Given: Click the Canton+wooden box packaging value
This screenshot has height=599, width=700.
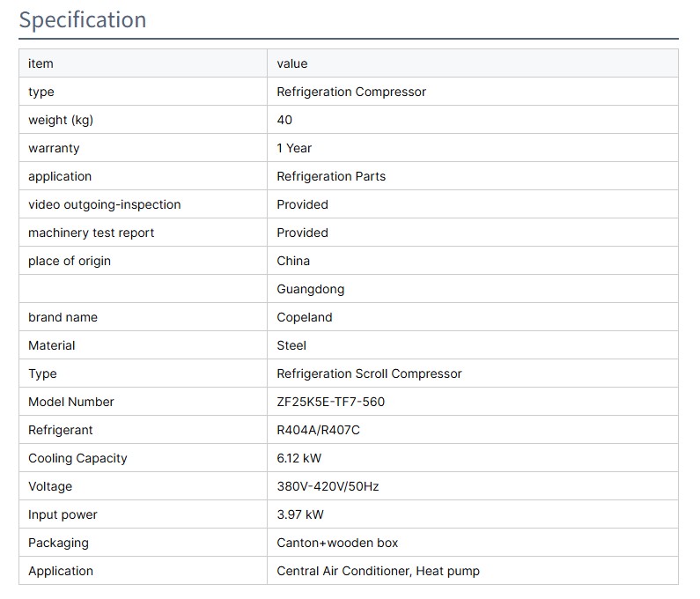Looking at the screenshot, I should coord(337,543).
